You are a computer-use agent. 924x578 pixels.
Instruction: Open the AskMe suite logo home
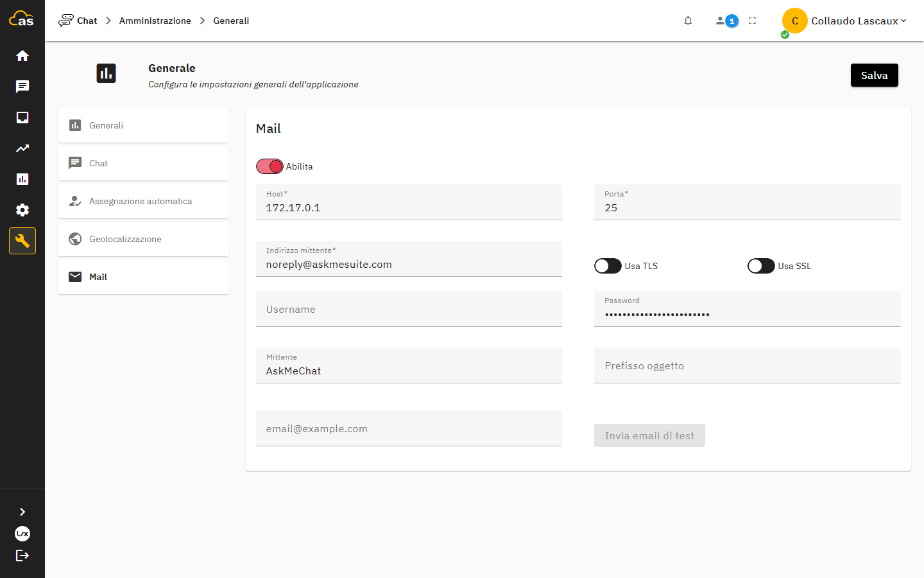[21, 19]
